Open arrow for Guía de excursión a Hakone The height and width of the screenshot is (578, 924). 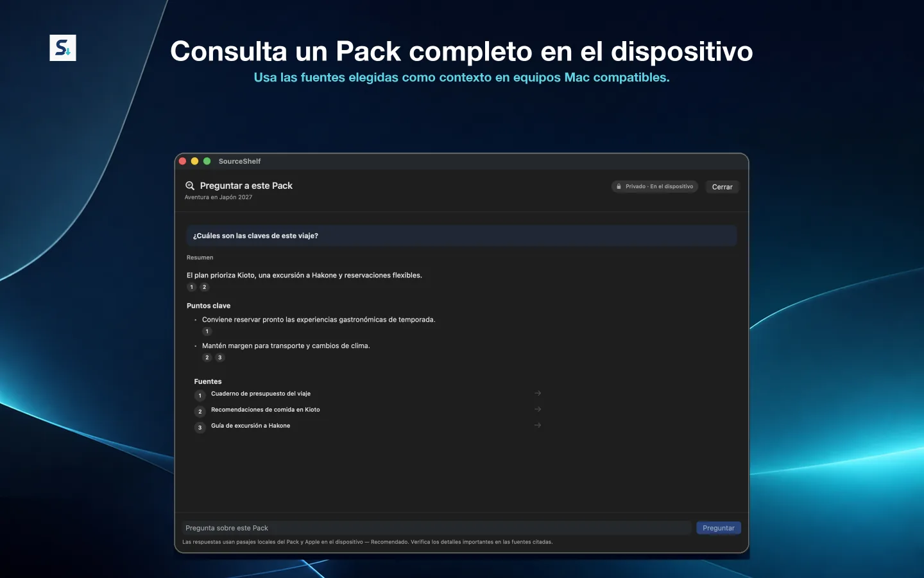538,425
